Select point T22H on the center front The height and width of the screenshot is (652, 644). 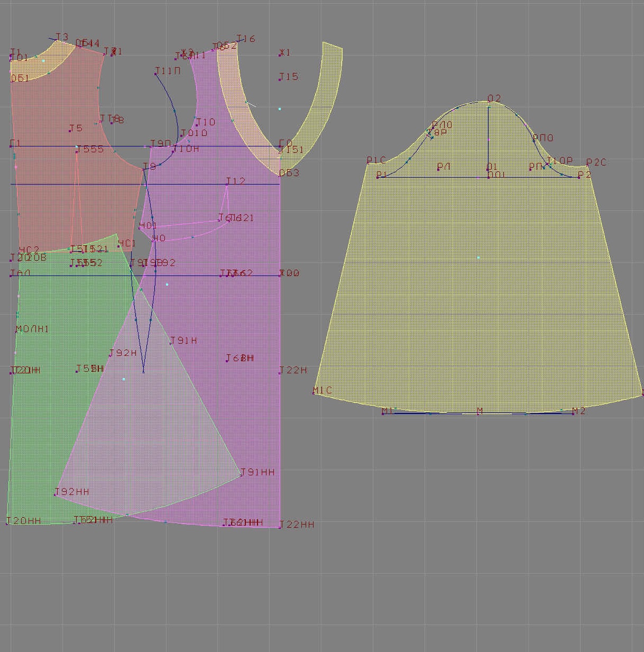pos(280,373)
